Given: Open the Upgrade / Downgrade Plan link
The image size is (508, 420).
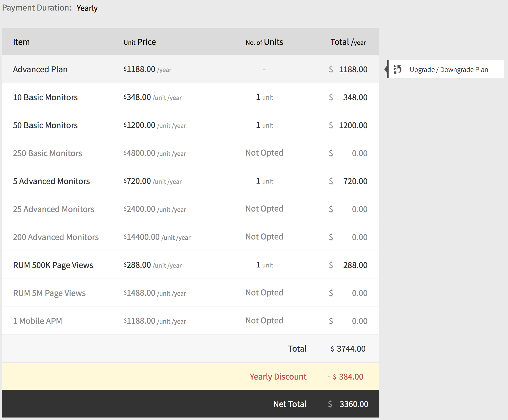Looking at the screenshot, I should (448, 69).
